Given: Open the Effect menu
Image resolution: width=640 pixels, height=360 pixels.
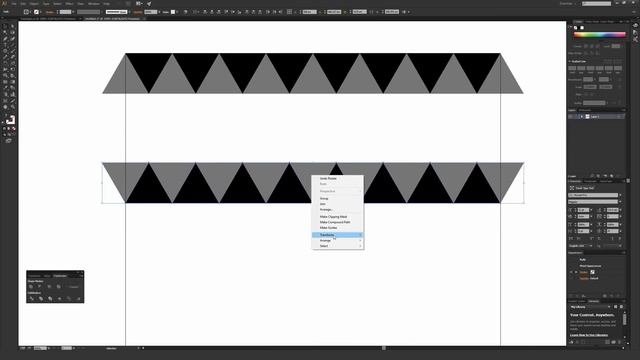Looking at the screenshot, I should click(69, 4).
